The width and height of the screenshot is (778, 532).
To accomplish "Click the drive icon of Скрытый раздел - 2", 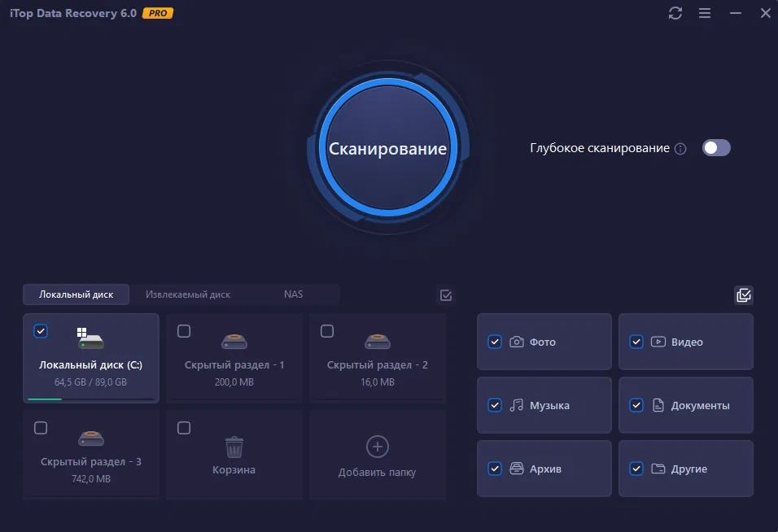I will pyautogui.click(x=377, y=341).
